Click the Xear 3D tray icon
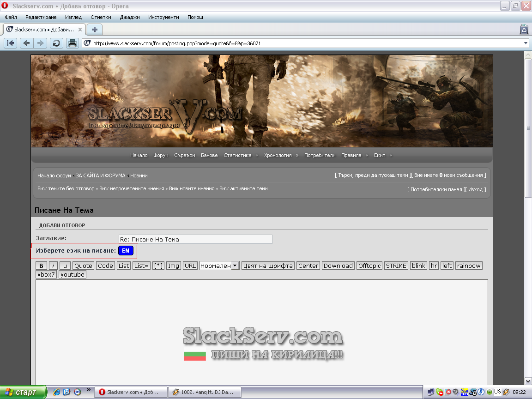 click(x=465, y=392)
